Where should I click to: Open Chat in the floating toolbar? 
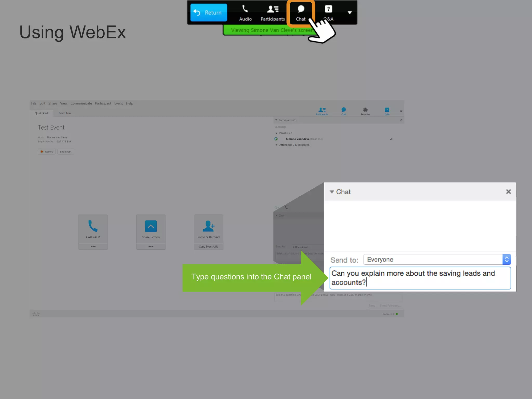301,13
